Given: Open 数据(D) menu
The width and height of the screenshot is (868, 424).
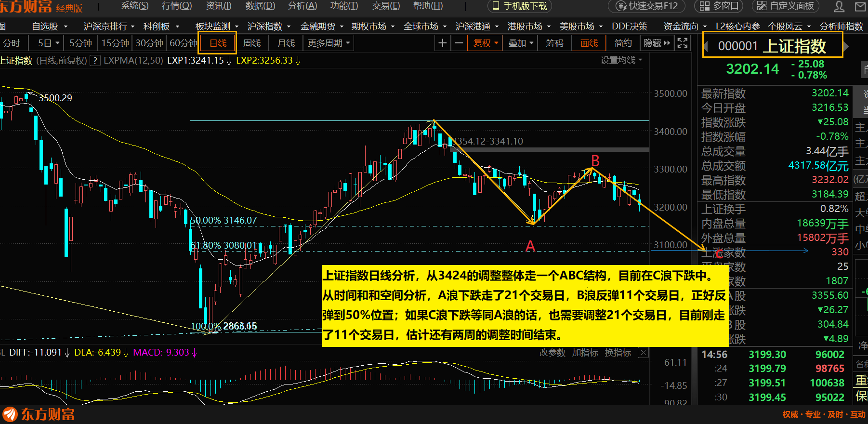Looking at the screenshot, I should [260, 6].
